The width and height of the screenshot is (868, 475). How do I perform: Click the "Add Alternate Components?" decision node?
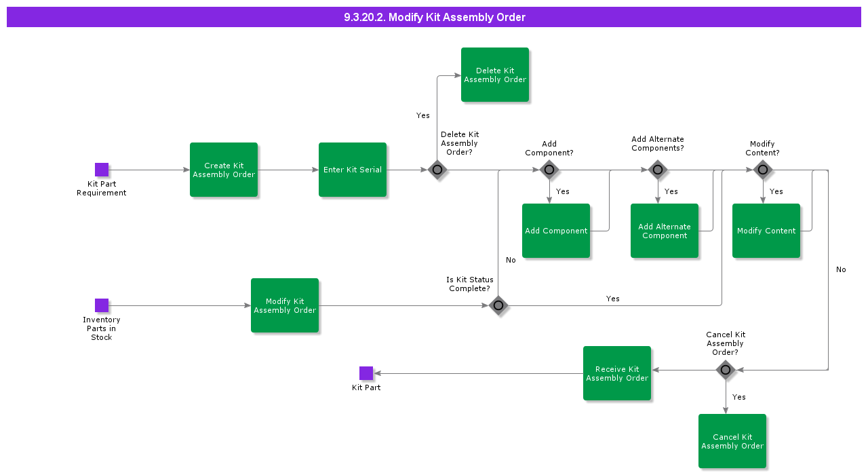pos(658,170)
